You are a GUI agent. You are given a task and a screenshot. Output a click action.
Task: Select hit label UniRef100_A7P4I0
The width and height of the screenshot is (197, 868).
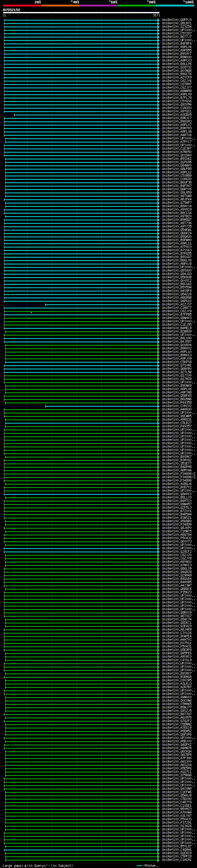177,247
